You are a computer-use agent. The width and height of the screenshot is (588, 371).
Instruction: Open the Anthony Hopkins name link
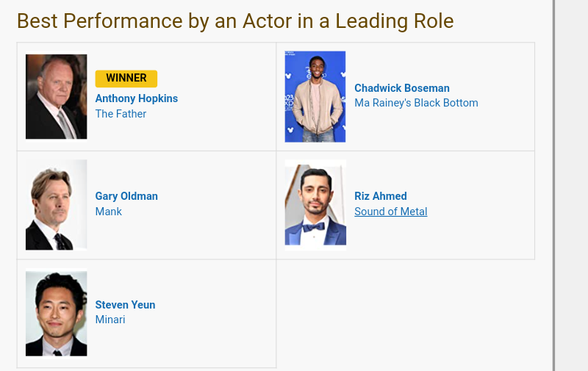pos(137,98)
